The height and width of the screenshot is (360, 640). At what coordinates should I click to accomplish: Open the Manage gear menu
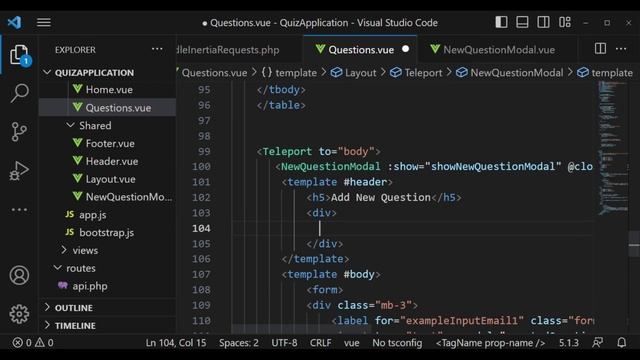(19, 314)
